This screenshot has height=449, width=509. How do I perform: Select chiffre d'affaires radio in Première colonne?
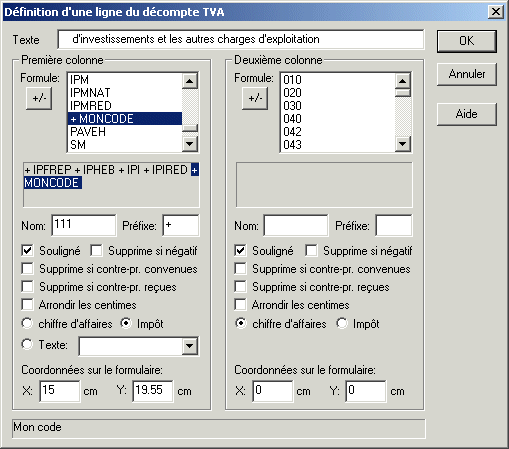(27, 323)
